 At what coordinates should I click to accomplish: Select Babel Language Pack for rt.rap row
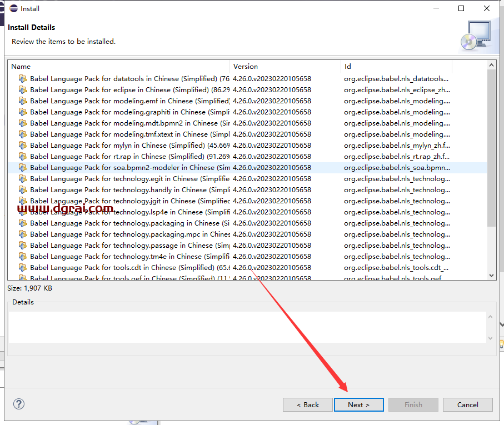pyautogui.click(x=247, y=157)
